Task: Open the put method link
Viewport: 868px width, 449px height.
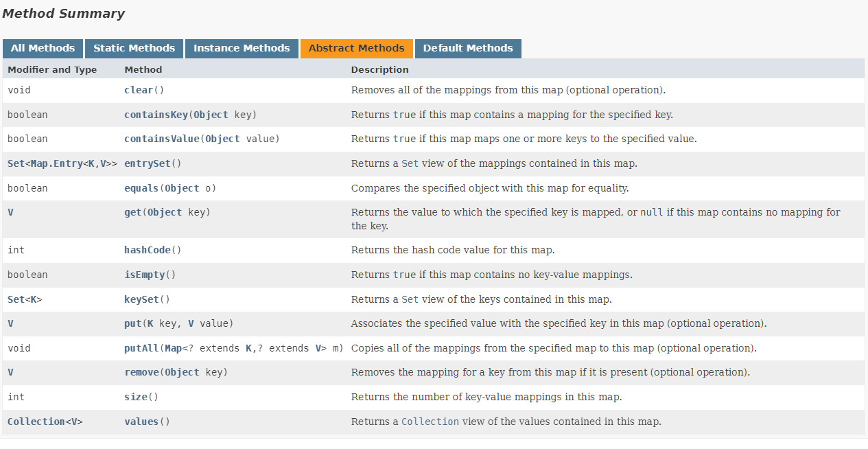Action: (x=132, y=323)
